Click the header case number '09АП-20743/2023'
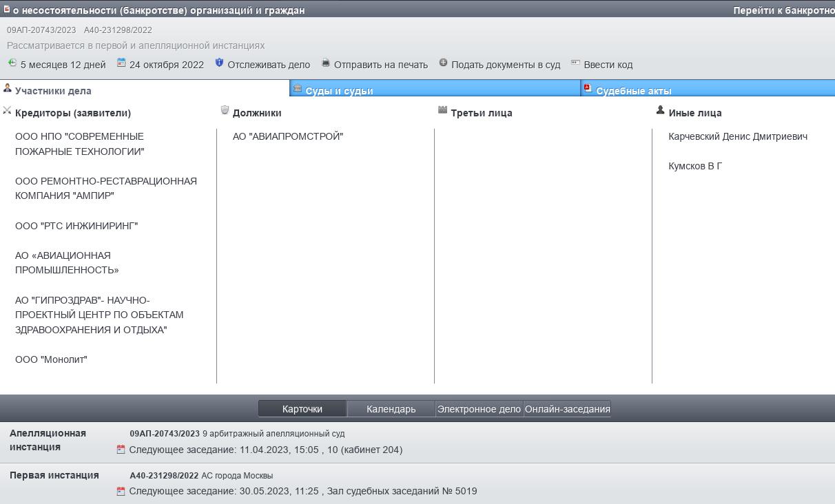Screen dimensions: 835x504 [x=41, y=30]
